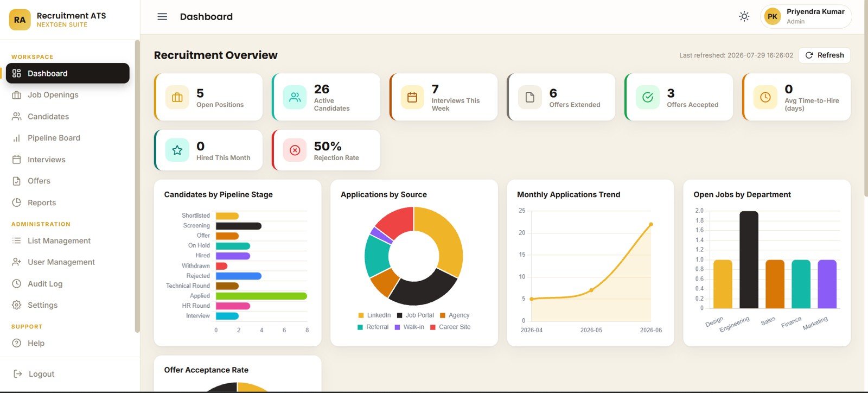Click the Interviews This Week calendar card icon
Viewport: 868px width, 393px height.
click(x=412, y=97)
